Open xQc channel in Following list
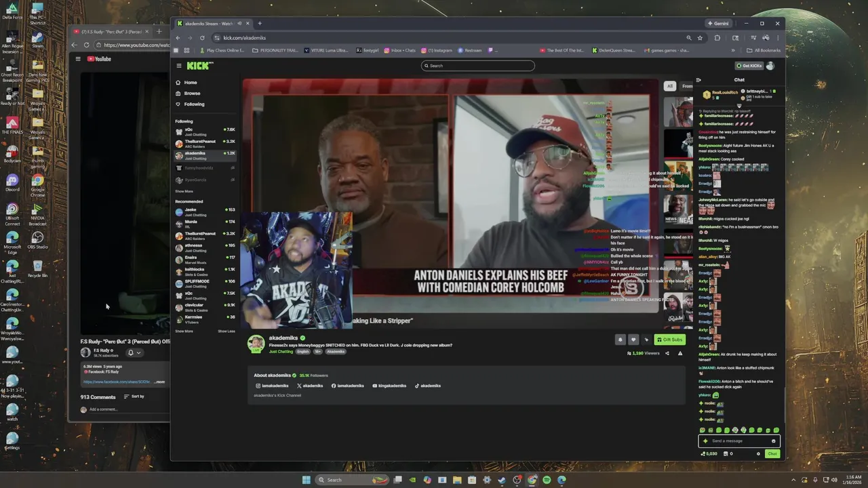 pyautogui.click(x=205, y=131)
